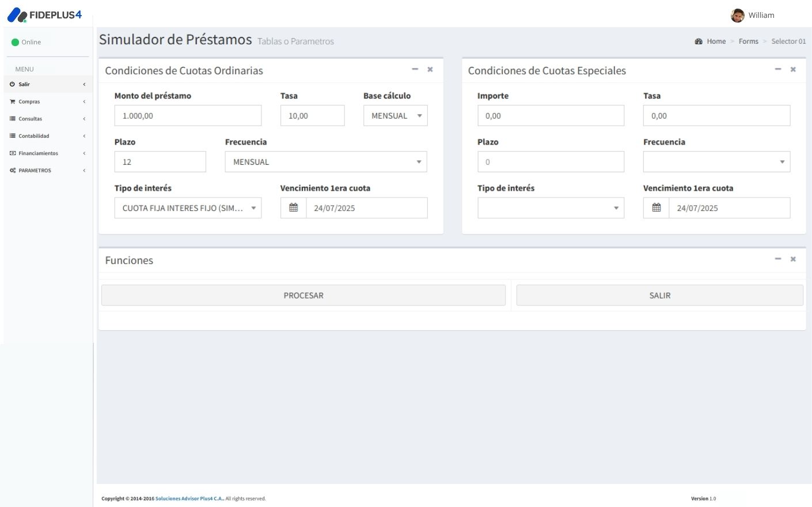The image size is (812, 507).
Task: Click Forms in the breadcrumb navigation
Action: [748, 41]
